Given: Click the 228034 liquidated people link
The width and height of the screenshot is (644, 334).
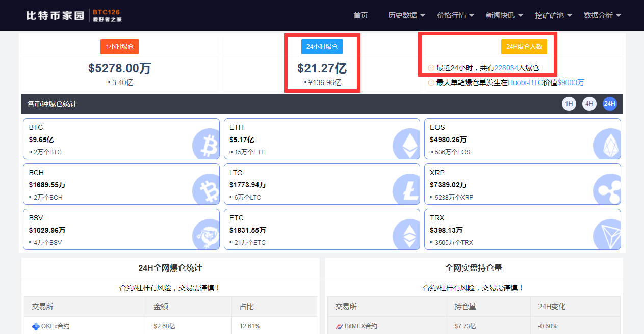Looking at the screenshot, I should click(x=506, y=68).
